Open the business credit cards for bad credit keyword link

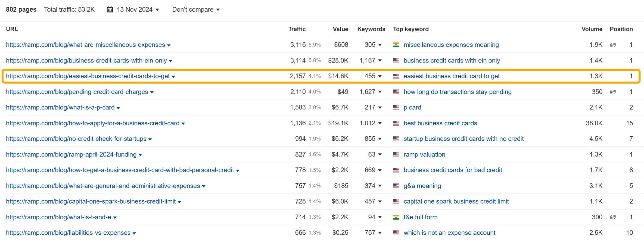pyautogui.click(x=453, y=170)
